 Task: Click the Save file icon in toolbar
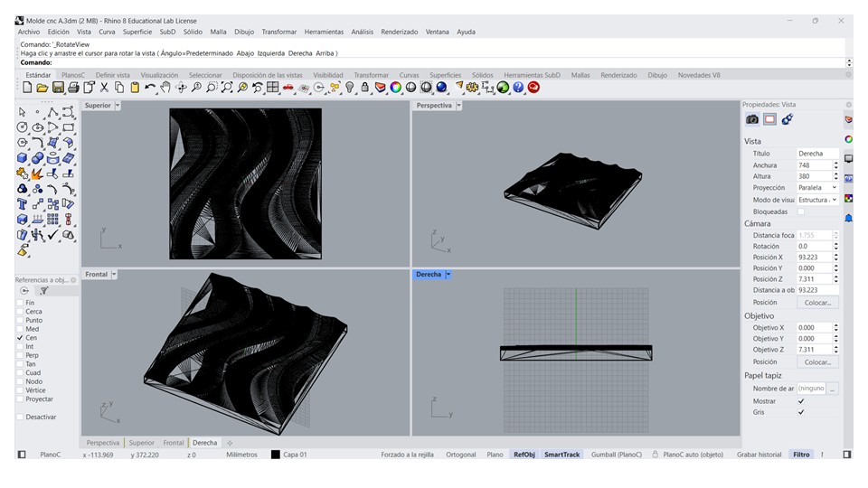click(x=58, y=88)
